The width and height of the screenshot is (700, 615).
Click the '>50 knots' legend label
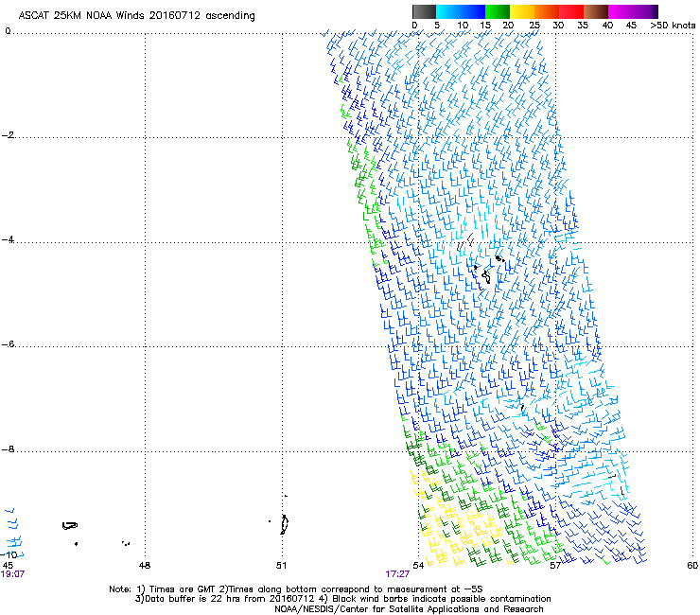[673, 26]
